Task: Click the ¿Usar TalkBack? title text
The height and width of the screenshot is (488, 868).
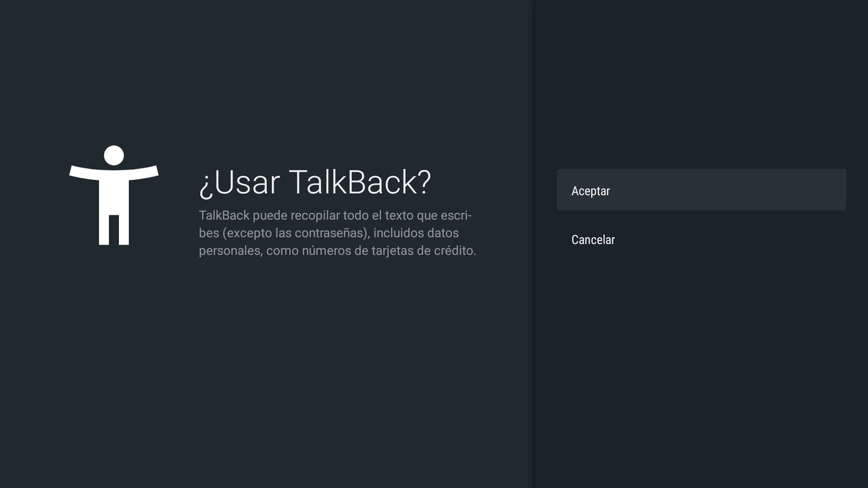Action: [x=314, y=183]
